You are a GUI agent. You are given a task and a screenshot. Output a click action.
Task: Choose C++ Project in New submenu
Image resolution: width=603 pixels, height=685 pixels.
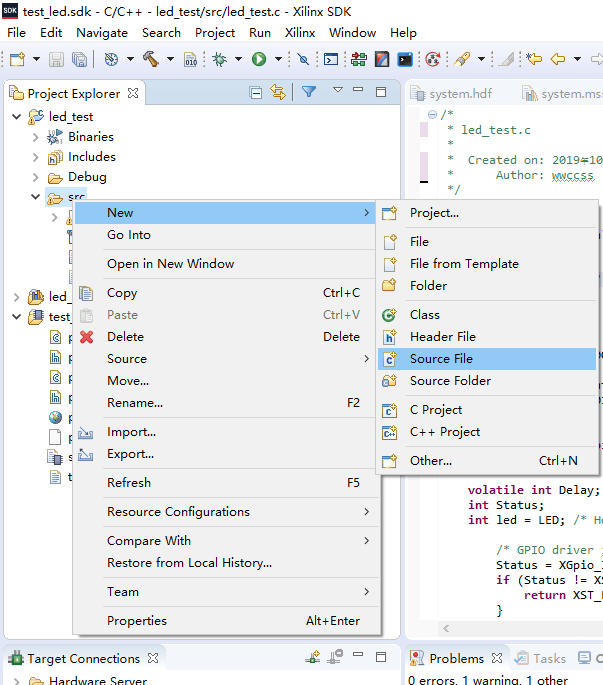[487, 432]
